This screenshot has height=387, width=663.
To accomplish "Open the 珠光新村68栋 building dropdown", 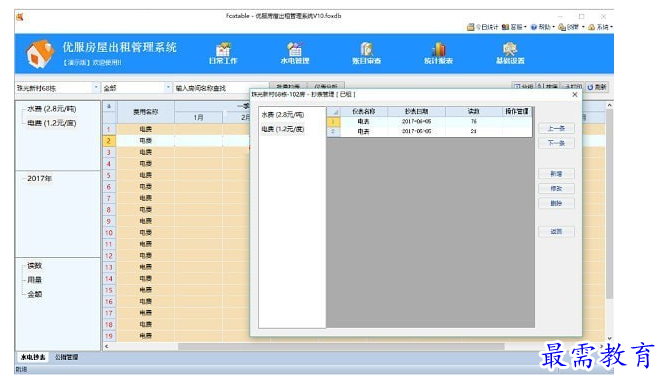I will (96, 88).
